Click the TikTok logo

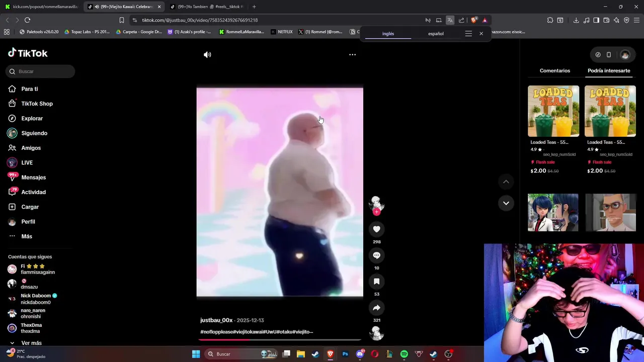tap(28, 53)
